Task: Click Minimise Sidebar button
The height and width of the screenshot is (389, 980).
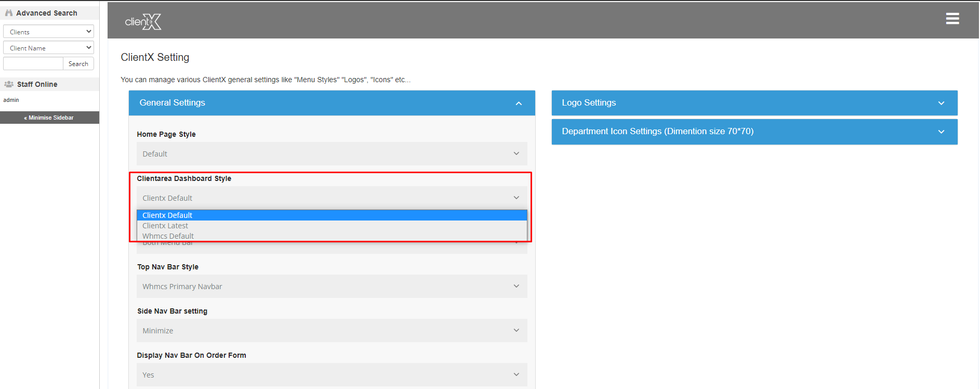Action: tap(49, 118)
